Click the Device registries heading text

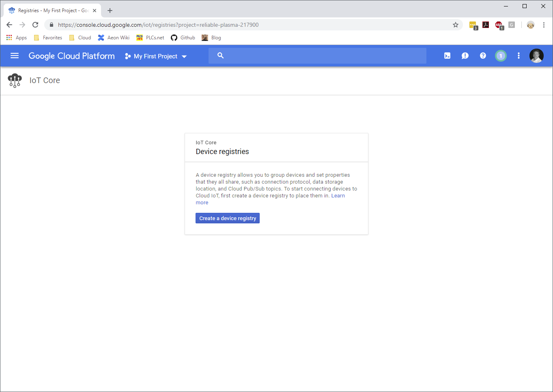222,152
